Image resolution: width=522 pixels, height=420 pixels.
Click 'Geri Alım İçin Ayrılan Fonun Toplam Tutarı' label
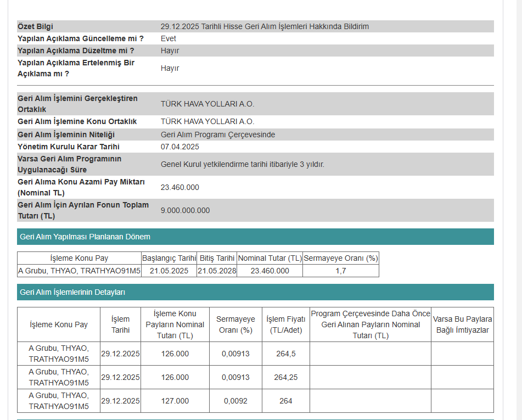pyautogui.click(x=83, y=210)
